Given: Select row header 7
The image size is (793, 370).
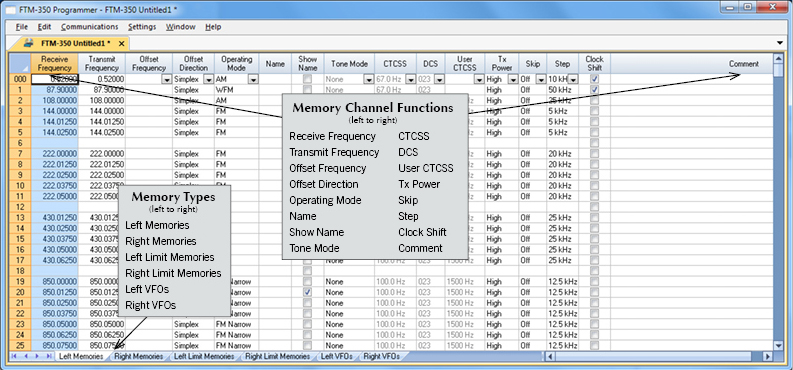Looking at the screenshot, I should pyautogui.click(x=20, y=154).
